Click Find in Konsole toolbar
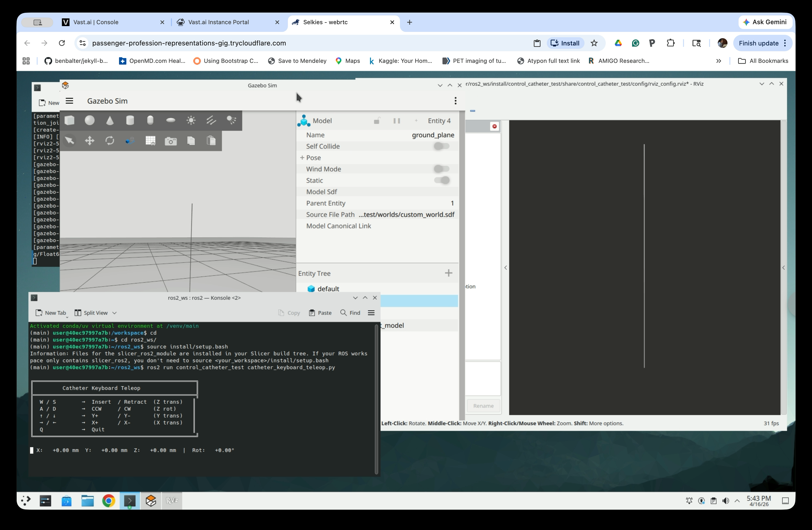The width and height of the screenshot is (812, 530). point(350,313)
